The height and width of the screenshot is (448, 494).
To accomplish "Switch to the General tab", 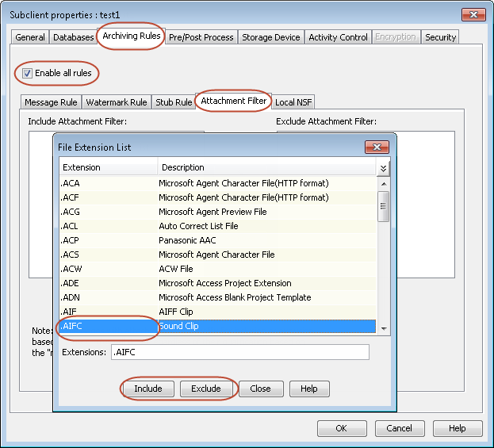I will point(30,37).
